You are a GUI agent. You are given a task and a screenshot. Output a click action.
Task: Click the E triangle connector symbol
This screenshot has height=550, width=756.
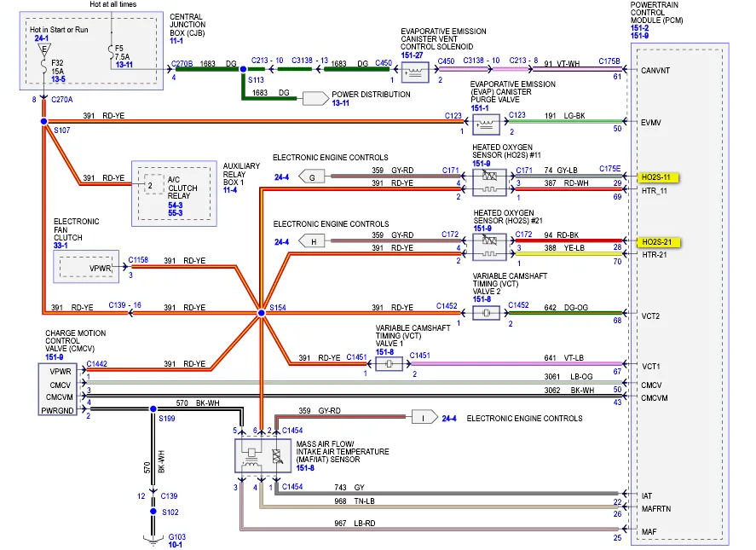point(43,49)
